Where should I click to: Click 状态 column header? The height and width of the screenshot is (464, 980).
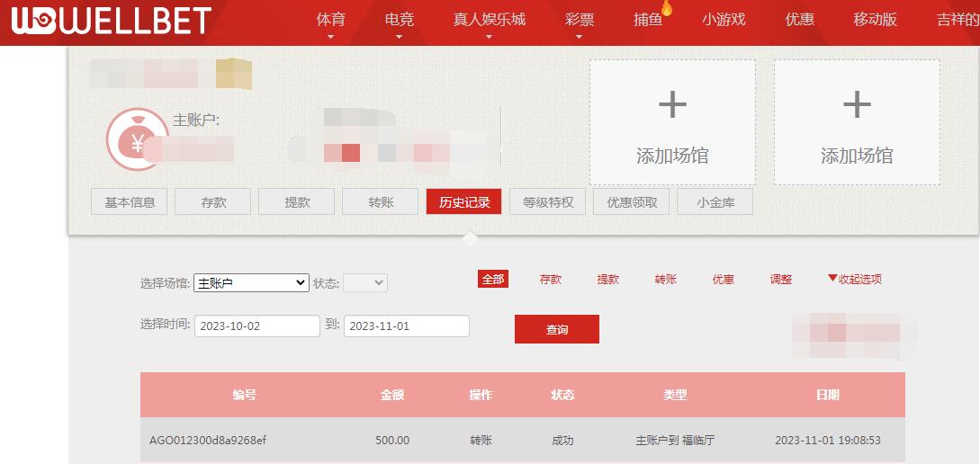(x=562, y=395)
